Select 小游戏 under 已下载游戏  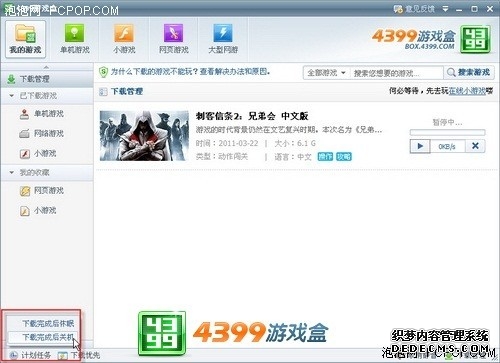click(38, 153)
